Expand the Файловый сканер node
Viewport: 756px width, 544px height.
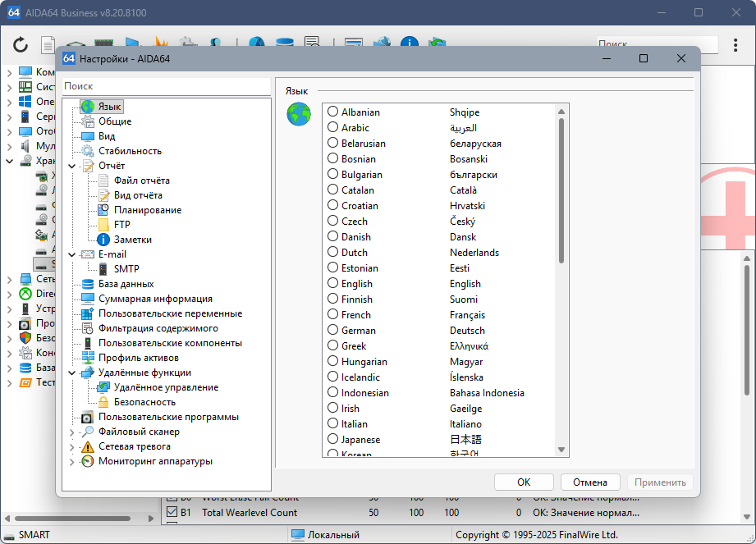(x=72, y=432)
